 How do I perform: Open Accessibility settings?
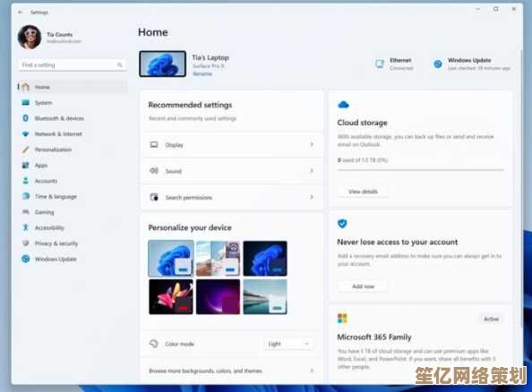point(73,227)
